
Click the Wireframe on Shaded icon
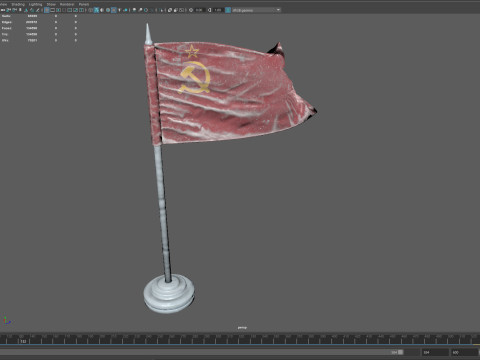(108, 10)
